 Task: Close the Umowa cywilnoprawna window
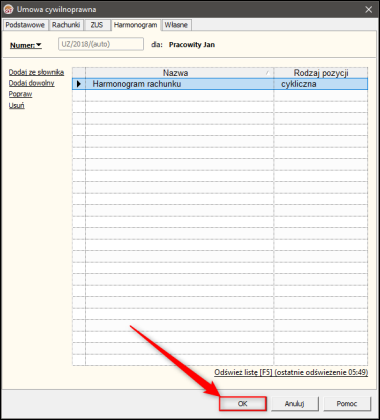click(x=369, y=9)
